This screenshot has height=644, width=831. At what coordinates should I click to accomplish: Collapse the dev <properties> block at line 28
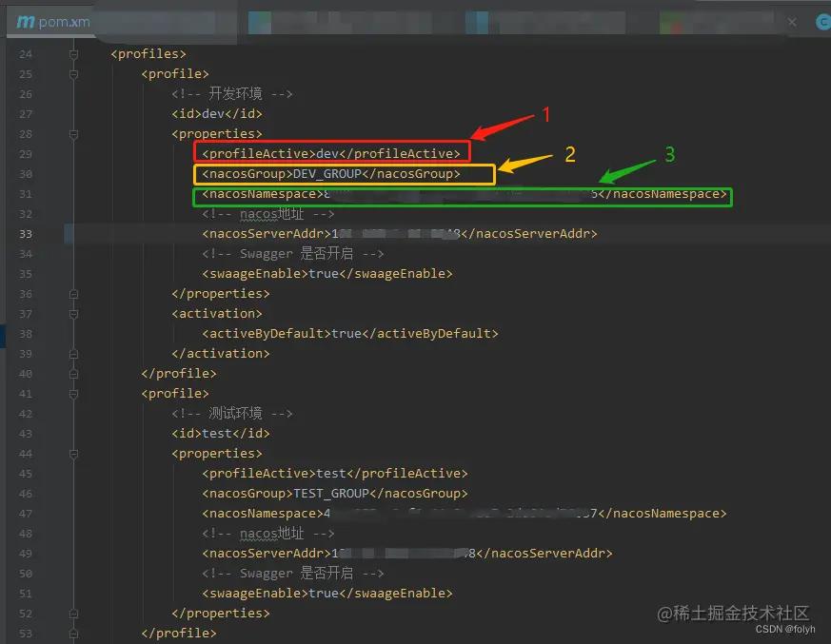tap(73, 134)
